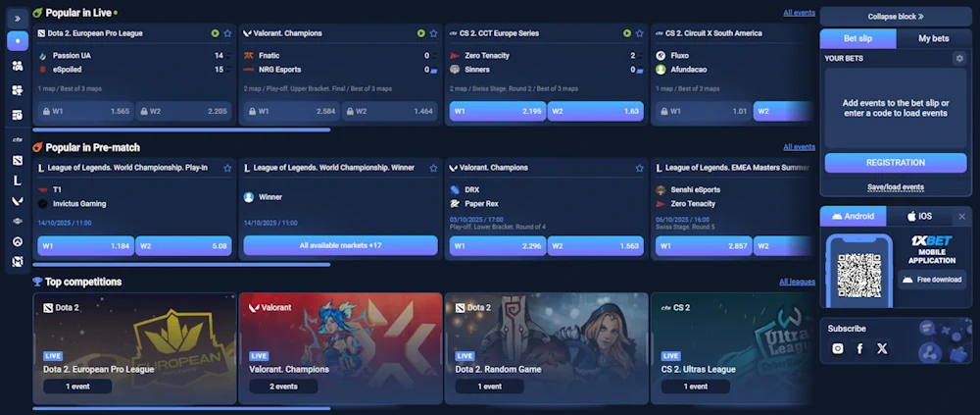
Task: Open the X (Twitter) subscribe icon
Action: 882,348
